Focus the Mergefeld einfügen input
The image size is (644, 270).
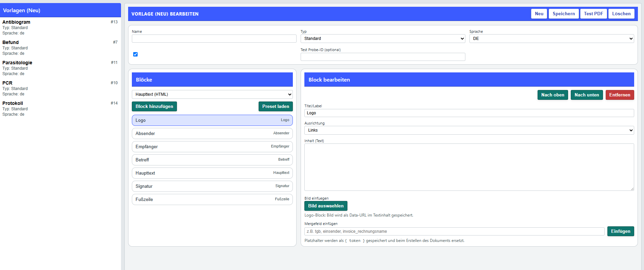pos(454,231)
